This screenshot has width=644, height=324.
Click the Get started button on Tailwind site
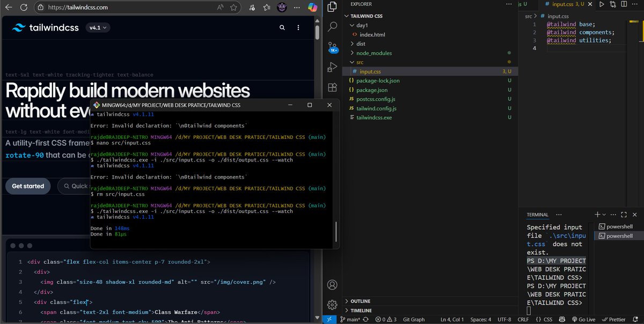[x=28, y=186]
